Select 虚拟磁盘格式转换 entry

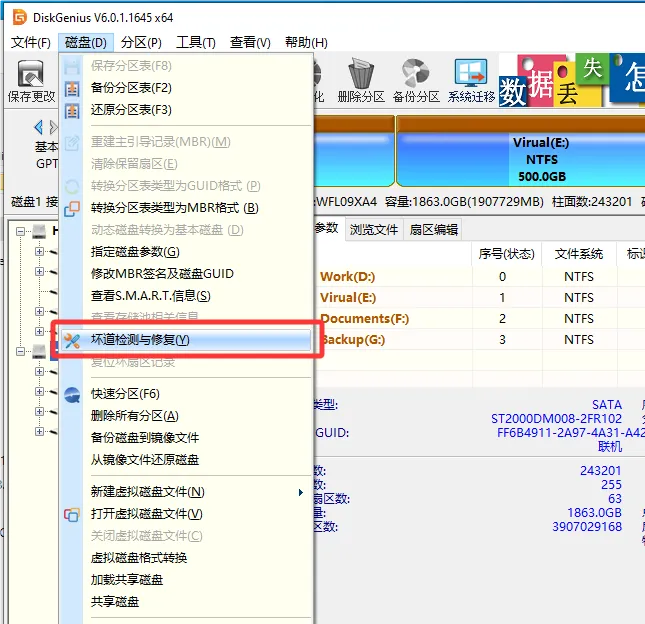coord(186,558)
